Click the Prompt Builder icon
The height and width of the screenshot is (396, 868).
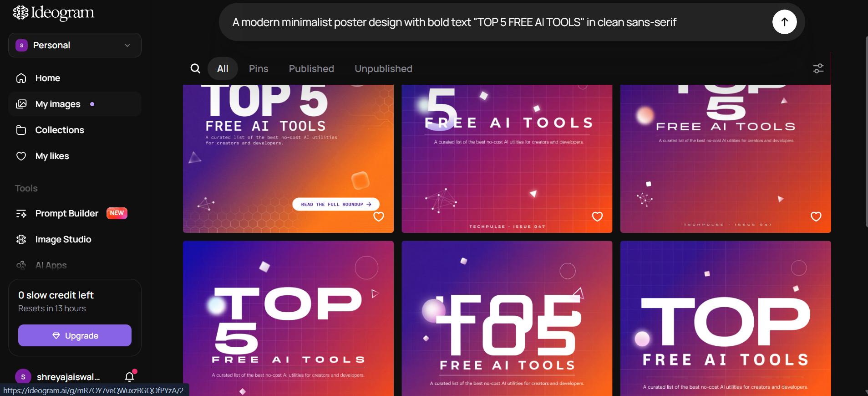[21, 213]
